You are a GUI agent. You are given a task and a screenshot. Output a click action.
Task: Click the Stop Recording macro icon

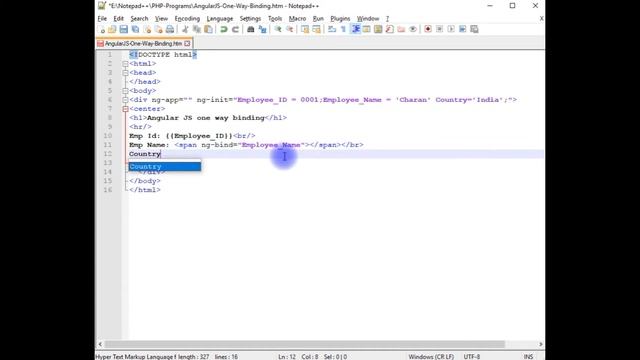click(x=440, y=29)
